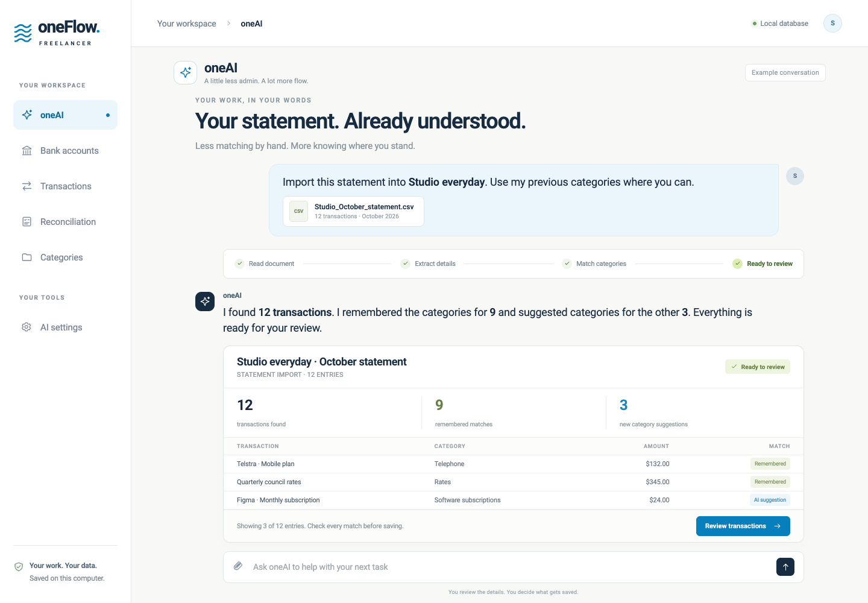
Task: Open Categories section
Action: 65,257
